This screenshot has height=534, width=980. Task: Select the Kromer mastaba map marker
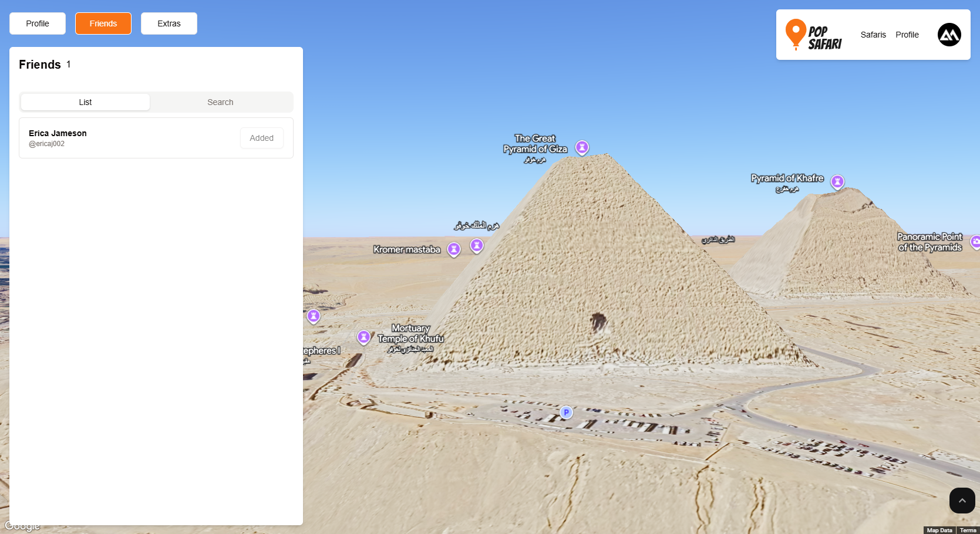454,249
